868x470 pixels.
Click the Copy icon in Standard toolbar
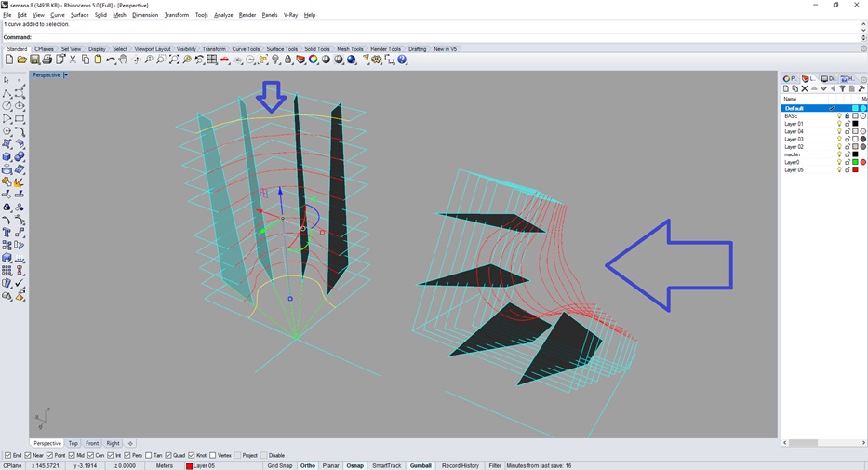click(86, 60)
